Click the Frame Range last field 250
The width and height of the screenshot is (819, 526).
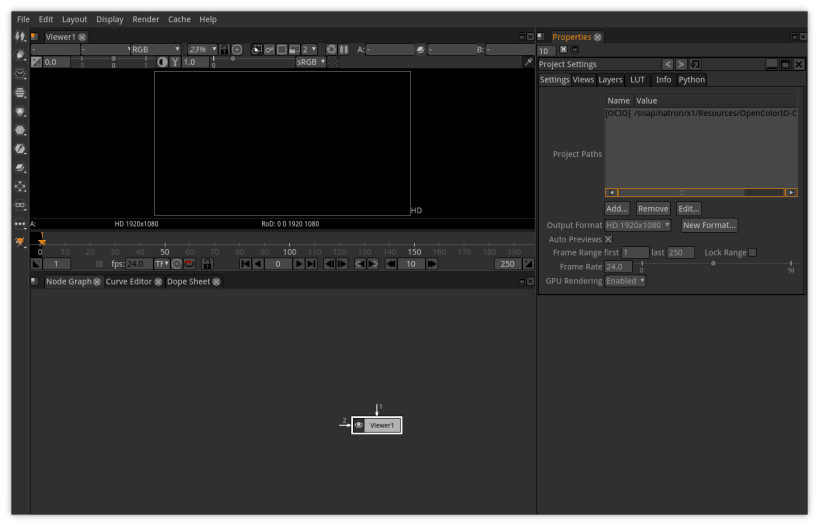tap(681, 252)
